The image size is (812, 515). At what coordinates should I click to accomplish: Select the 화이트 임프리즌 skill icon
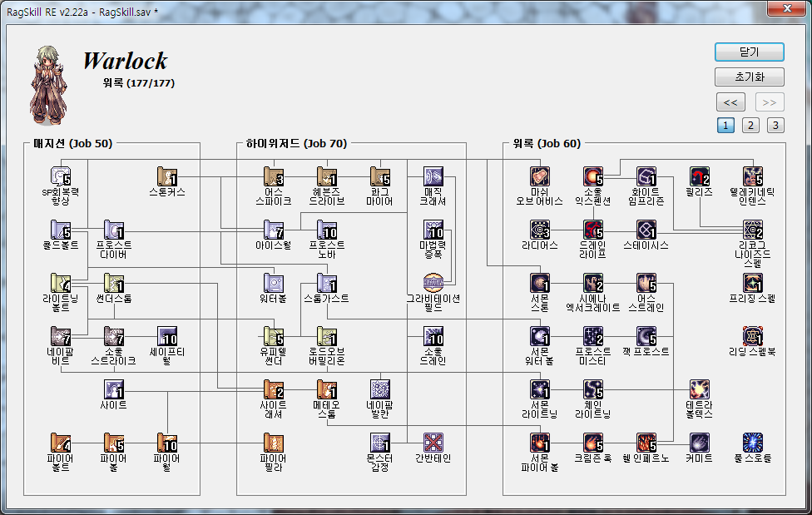[x=646, y=176]
